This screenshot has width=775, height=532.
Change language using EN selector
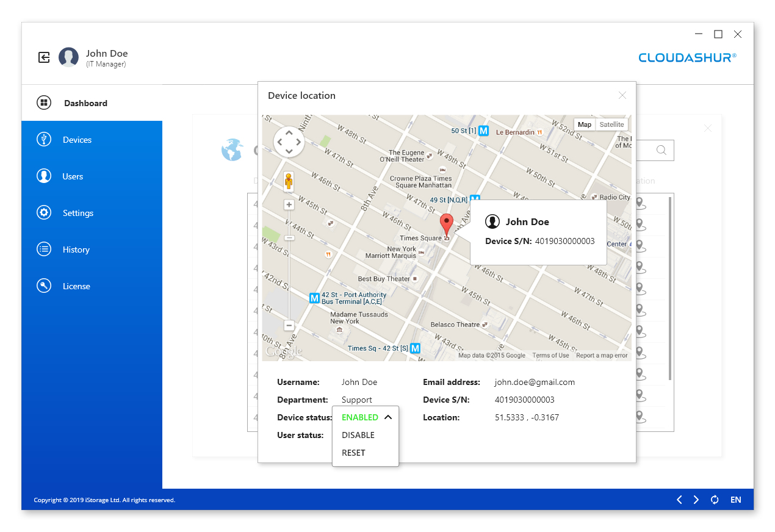click(736, 500)
